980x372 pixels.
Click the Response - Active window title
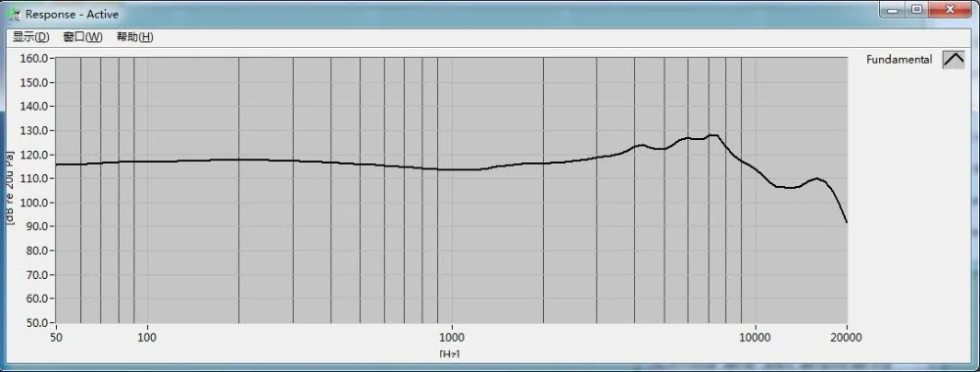pyautogui.click(x=72, y=14)
